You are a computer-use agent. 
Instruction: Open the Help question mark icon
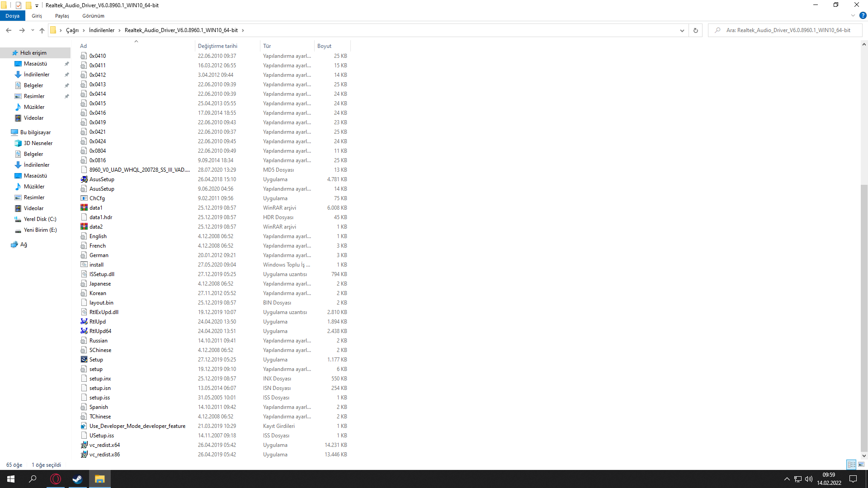click(863, 15)
